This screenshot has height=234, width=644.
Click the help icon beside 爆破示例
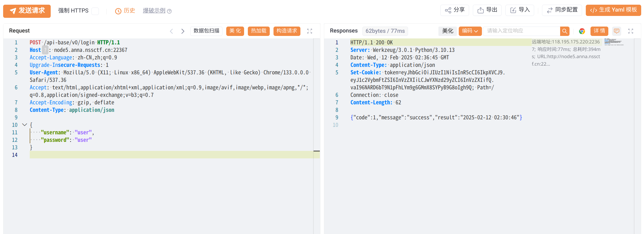tap(169, 11)
